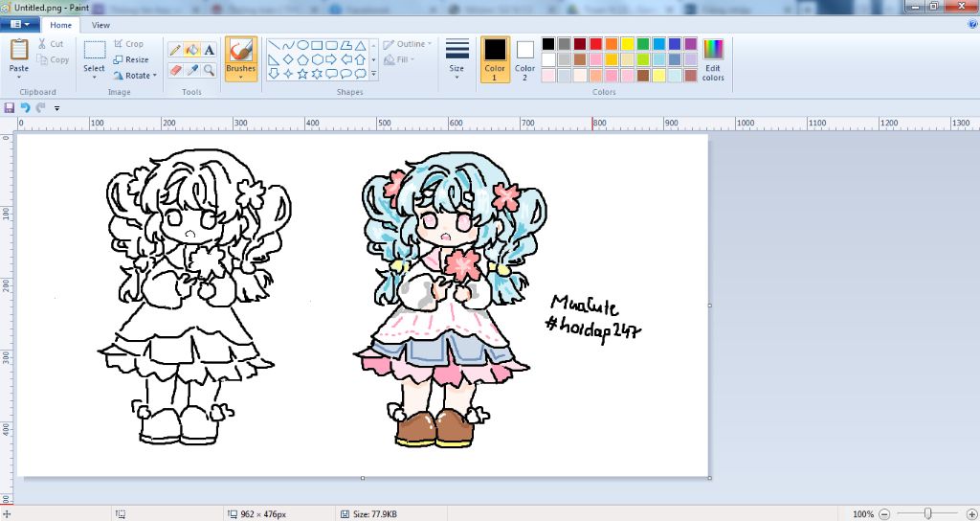Image resolution: width=980 pixels, height=521 pixels.
Task: Choose the Rounded rectangle shape
Action: coord(331,45)
